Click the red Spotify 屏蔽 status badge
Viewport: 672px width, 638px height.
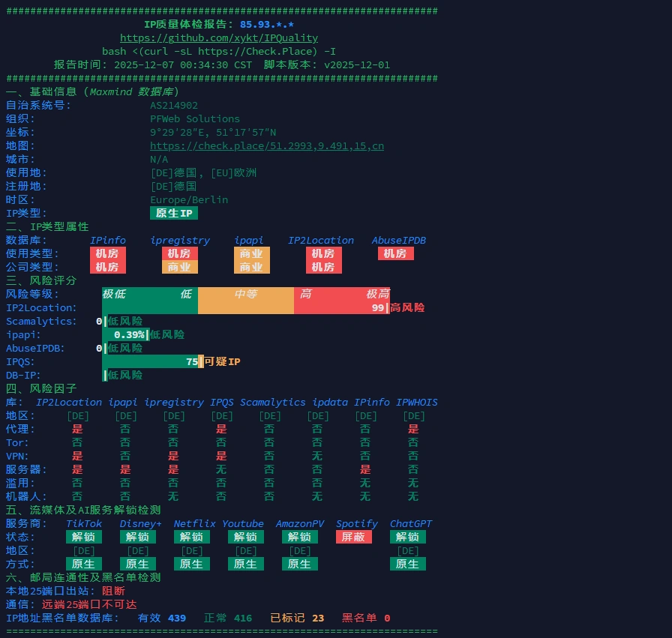click(353, 538)
